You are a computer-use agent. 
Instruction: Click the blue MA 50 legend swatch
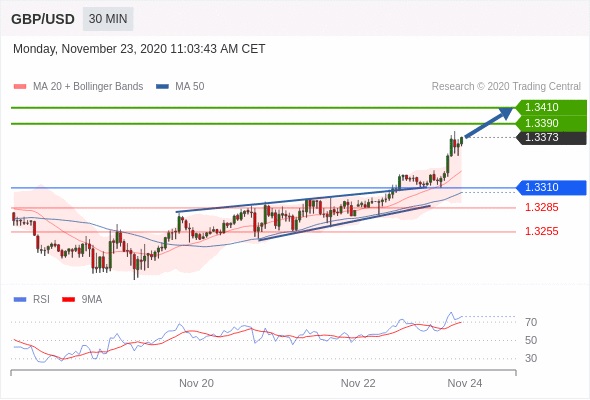[162, 87]
